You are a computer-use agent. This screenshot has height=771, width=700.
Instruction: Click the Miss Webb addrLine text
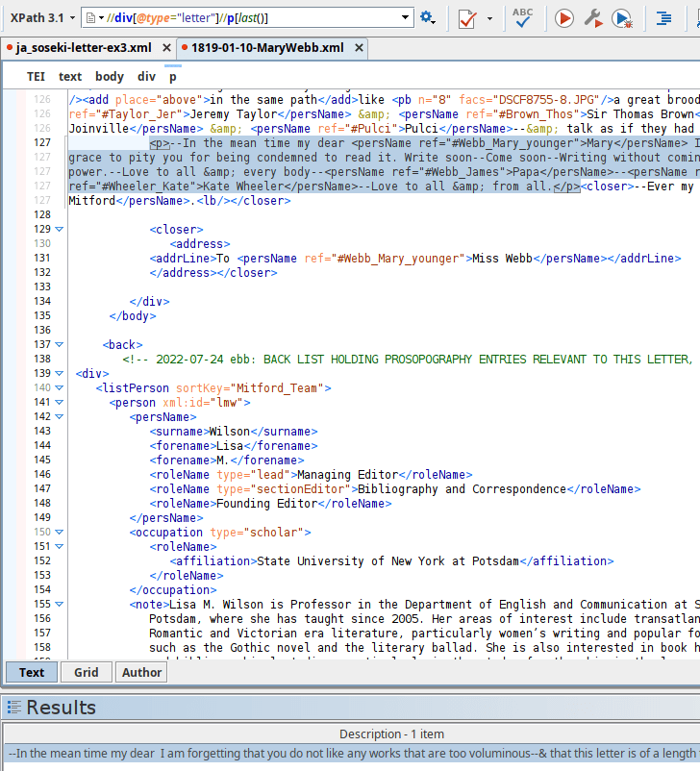(502, 259)
